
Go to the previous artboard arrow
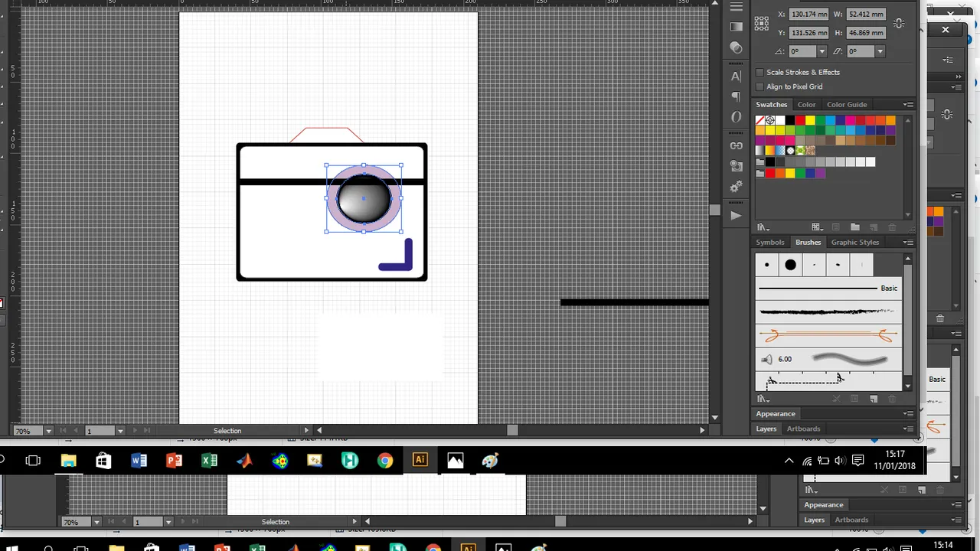(74, 431)
